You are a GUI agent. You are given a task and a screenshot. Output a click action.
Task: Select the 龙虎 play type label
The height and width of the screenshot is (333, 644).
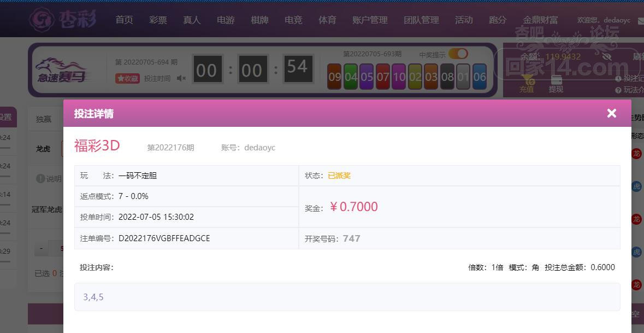click(43, 149)
